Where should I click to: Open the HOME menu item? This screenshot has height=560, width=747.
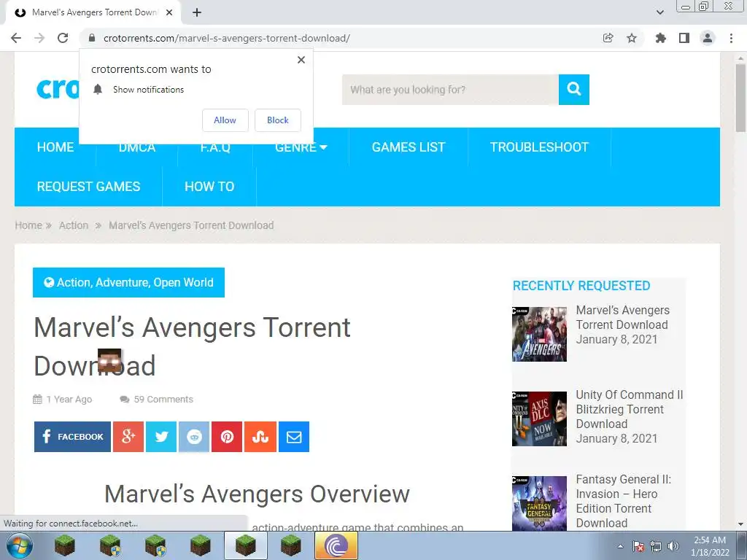tap(55, 147)
